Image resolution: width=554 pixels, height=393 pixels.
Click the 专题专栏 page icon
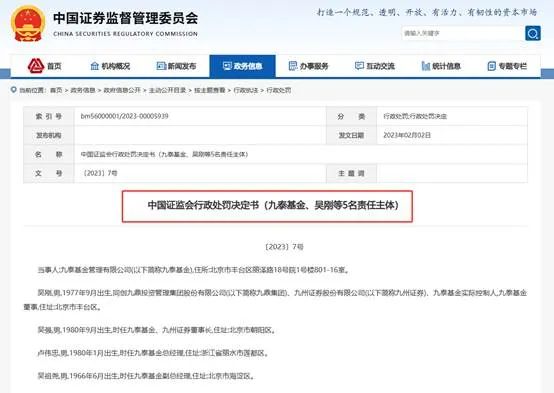click(491, 66)
